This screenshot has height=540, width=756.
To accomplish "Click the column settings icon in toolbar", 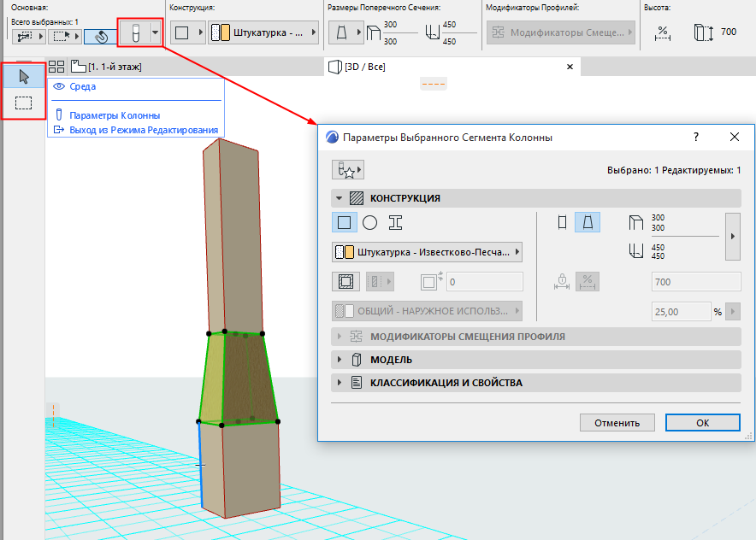I will click(133, 34).
